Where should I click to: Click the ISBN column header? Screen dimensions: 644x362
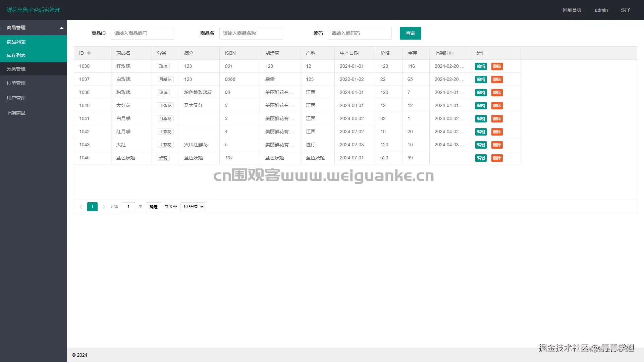tap(240, 53)
